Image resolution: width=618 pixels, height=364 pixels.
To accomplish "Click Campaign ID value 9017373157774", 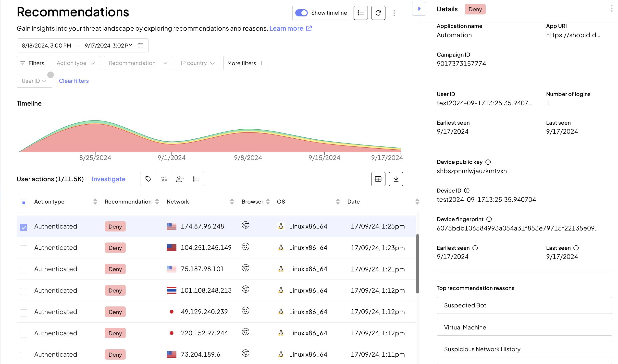I will click(461, 64).
